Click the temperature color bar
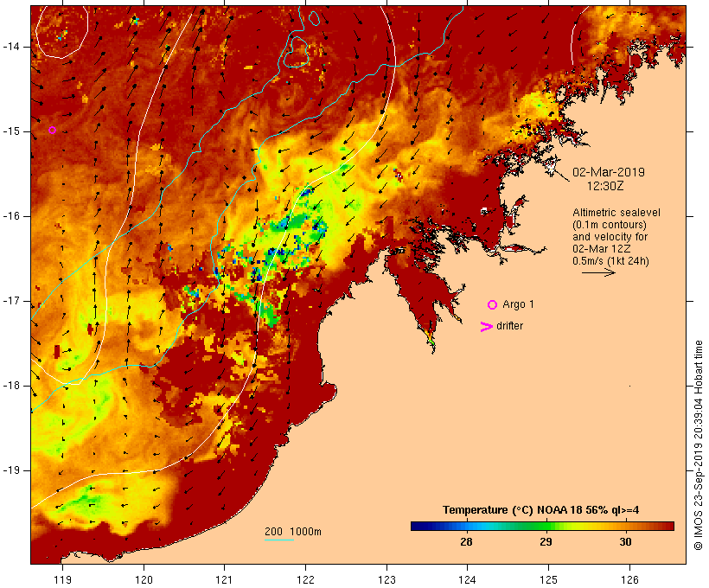Viewport: 709px width, 588px height. [x=542, y=526]
